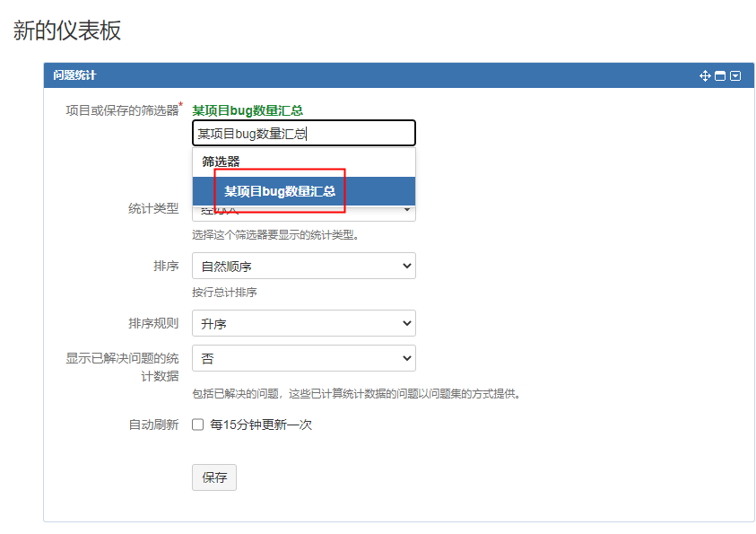Screen dimensions: 756x534
Task: Expand the chevron on the 否 combo
Action: pyautogui.click(x=406, y=358)
